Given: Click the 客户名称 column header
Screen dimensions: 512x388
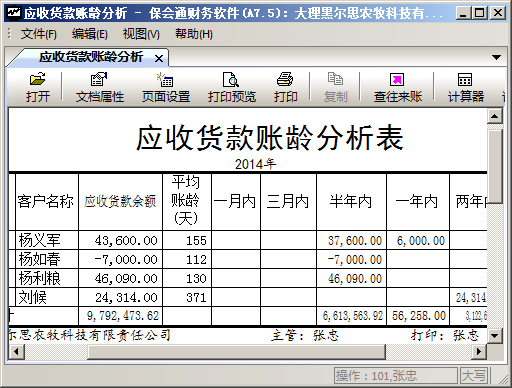Looking at the screenshot, I should (x=46, y=202).
